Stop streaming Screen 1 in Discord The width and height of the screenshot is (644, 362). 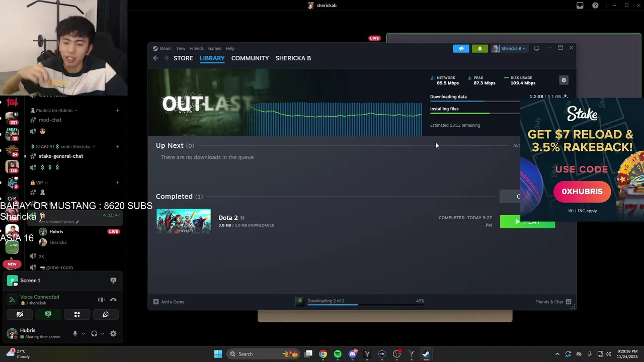pyautogui.click(x=113, y=281)
